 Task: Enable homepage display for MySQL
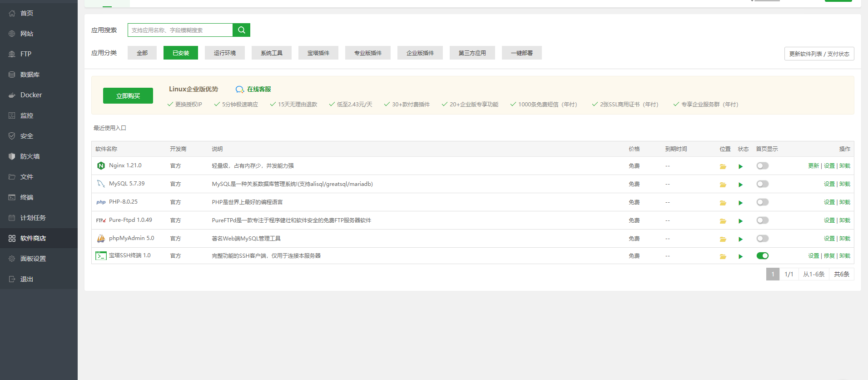click(x=763, y=184)
